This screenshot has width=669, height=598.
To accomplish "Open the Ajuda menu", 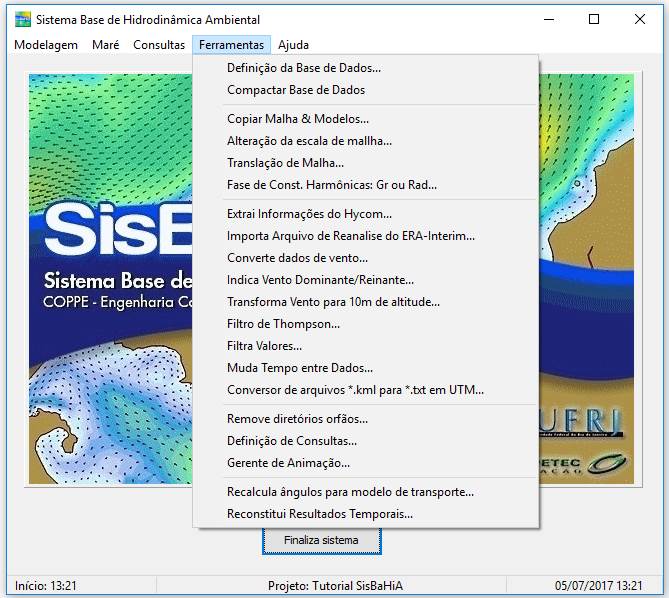I will click(293, 45).
